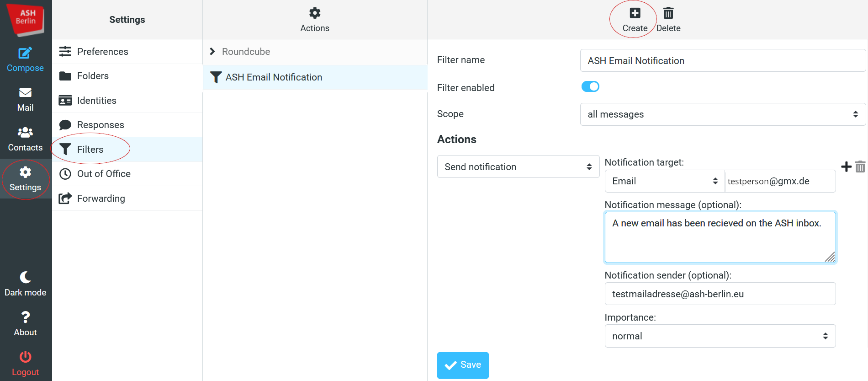Click the Notification message text area

tap(720, 237)
